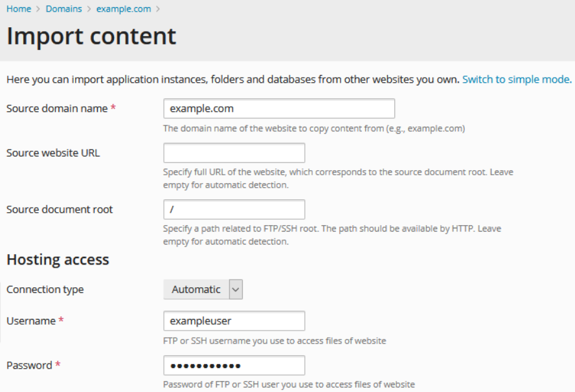This screenshot has width=575, height=392.
Task: Expand the Connection type dropdown arrow
Action: click(x=236, y=290)
